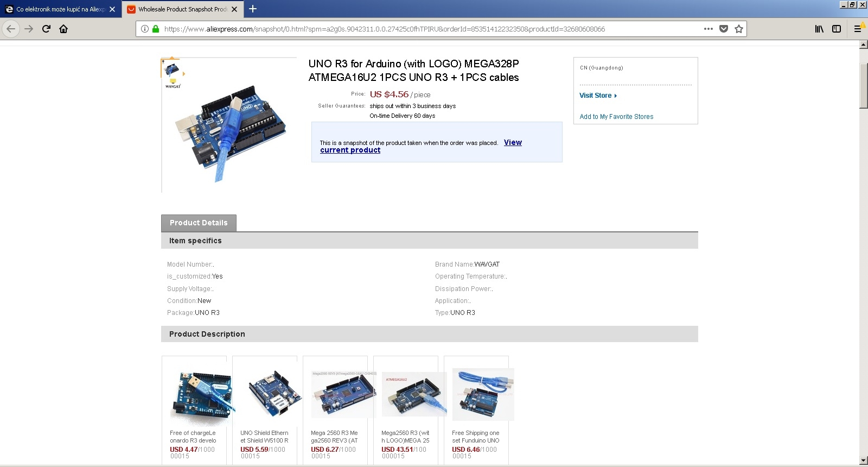
Task: Click the 'UNO Shield Ethernet Shield W5100' title
Action: click(x=264, y=437)
